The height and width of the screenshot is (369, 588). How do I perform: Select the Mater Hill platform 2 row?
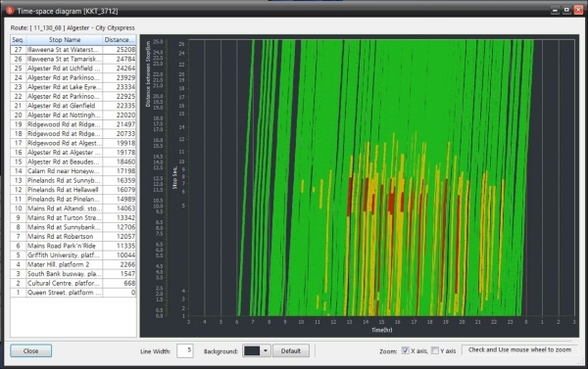[73, 264]
